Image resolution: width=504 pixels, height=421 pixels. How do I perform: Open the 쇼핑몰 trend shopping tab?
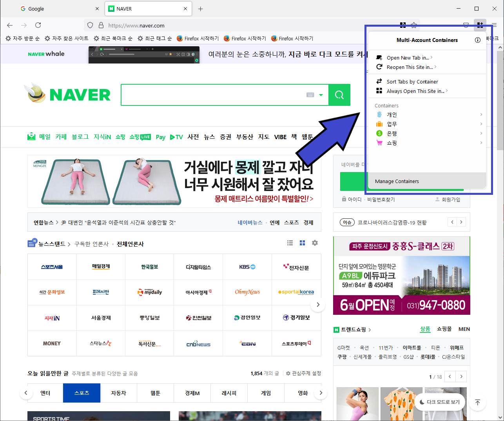pos(444,329)
